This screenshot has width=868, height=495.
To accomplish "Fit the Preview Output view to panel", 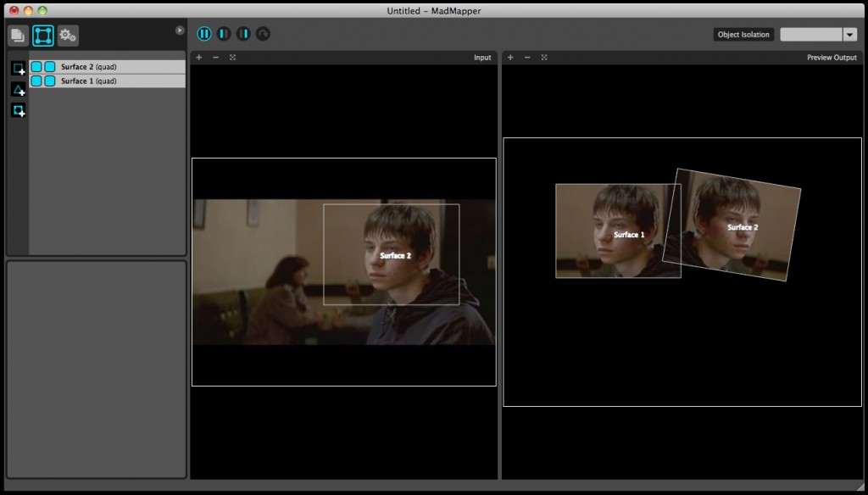I will pos(544,58).
